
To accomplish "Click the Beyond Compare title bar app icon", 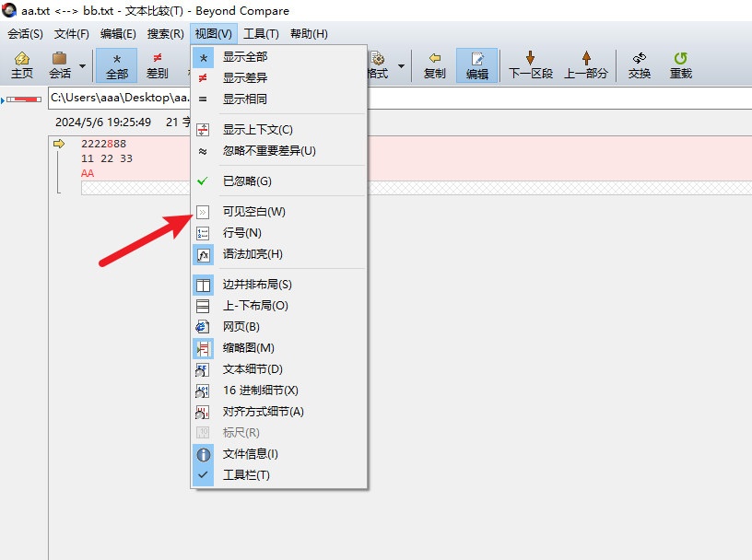I will [x=9, y=10].
